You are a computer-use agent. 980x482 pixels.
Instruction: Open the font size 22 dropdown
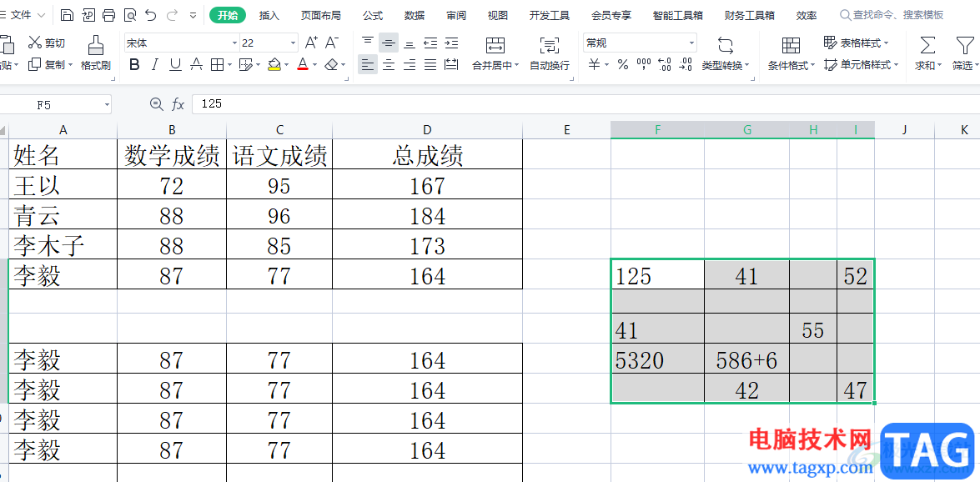(293, 43)
